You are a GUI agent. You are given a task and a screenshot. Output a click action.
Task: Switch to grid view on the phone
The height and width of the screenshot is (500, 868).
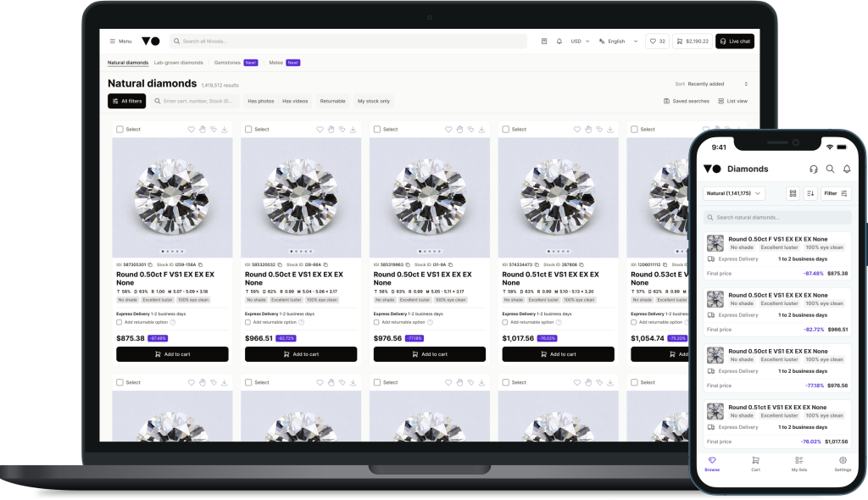click(793, 193)
